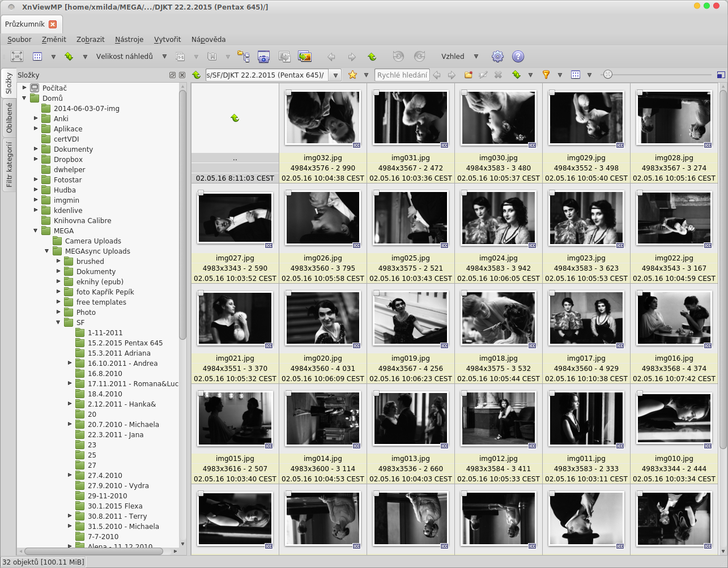
Task: Click the folder tree icon in main toolbar
Action: click(244, 57)
